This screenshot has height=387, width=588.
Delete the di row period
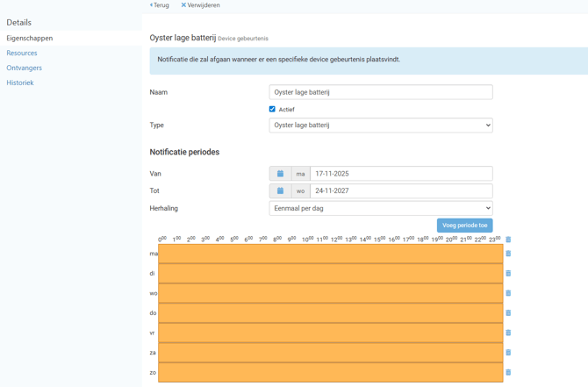[x=508, y=274]
